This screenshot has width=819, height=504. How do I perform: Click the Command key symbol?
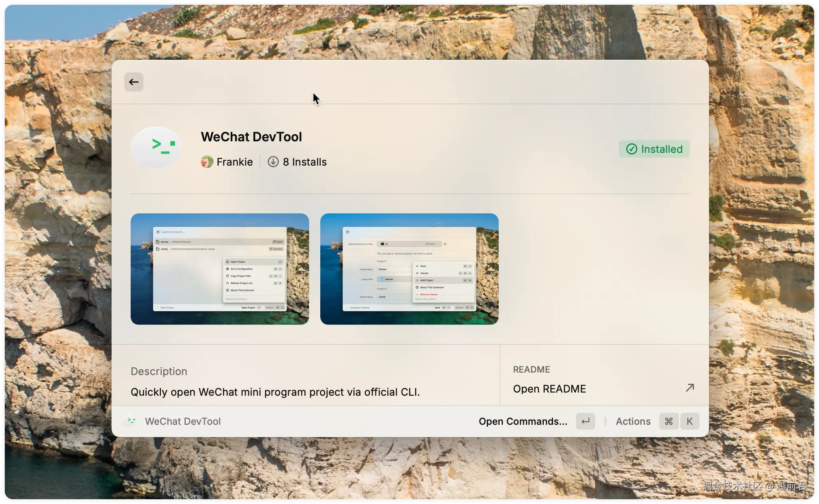(x=669, y=421)
